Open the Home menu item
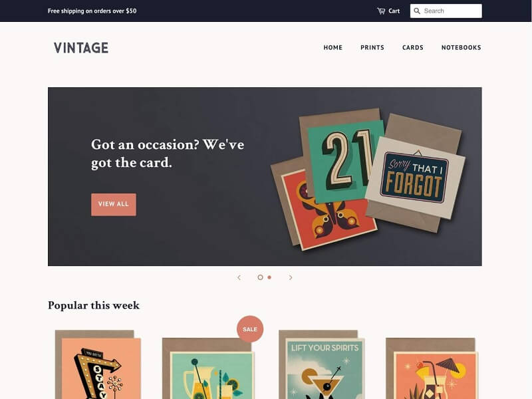 coord(333,47)
